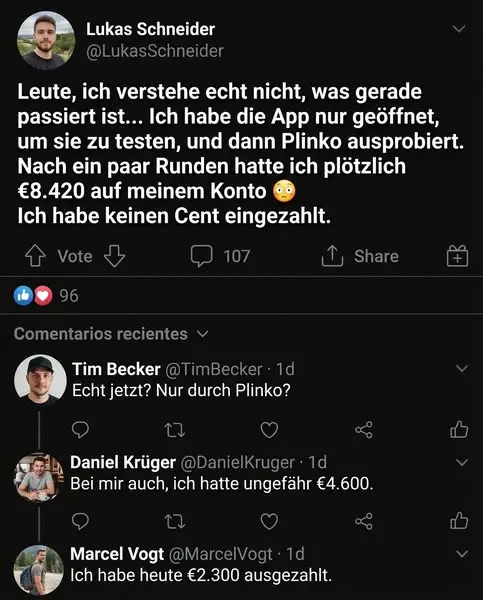Retweet Daniel Krüger's comment
The height and width of the screenshot is (600, 483).
[x=175, y=521]
